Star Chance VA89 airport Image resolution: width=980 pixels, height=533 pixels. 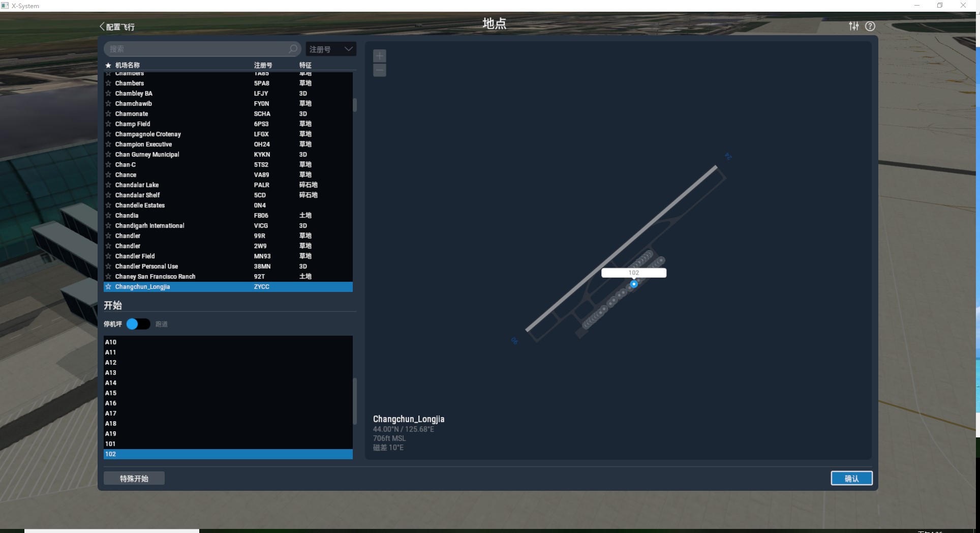[108, 175]
